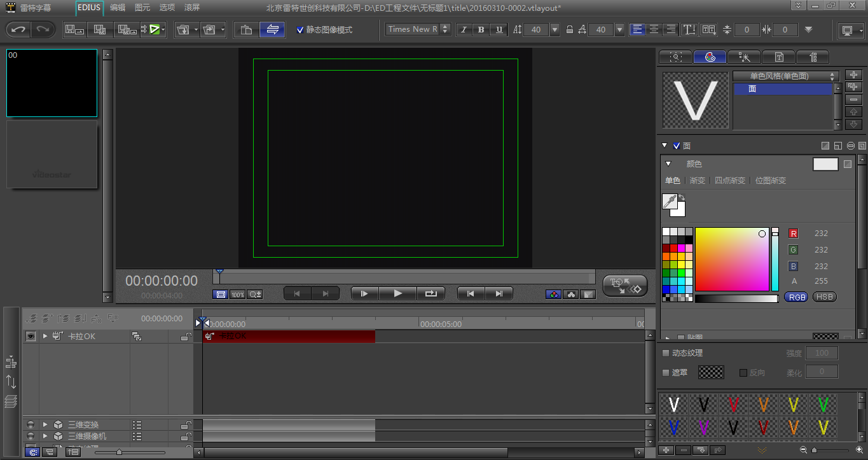Click the timeline zoom slider handle

(119, 452)
